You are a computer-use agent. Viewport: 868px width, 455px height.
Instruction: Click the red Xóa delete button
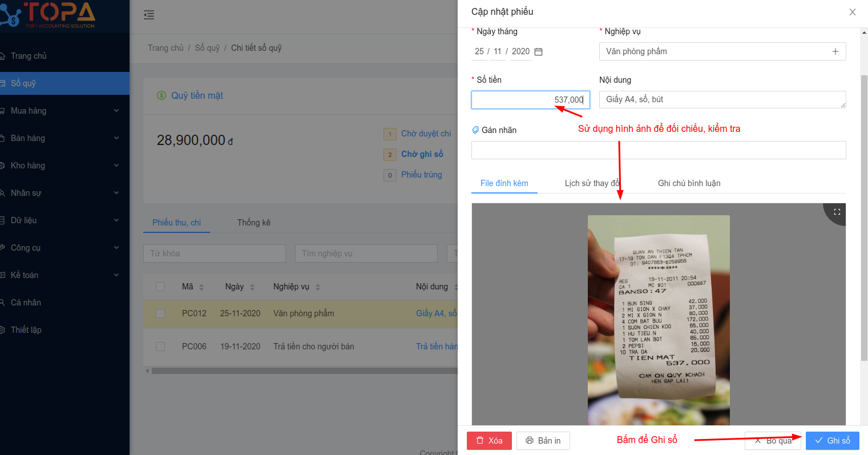[489, 441]
